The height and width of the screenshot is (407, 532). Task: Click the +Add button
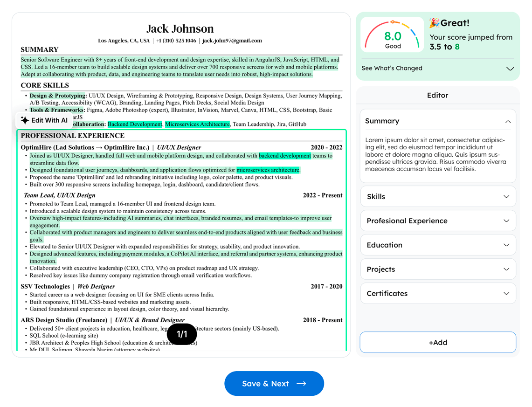[x=438, y=343]
